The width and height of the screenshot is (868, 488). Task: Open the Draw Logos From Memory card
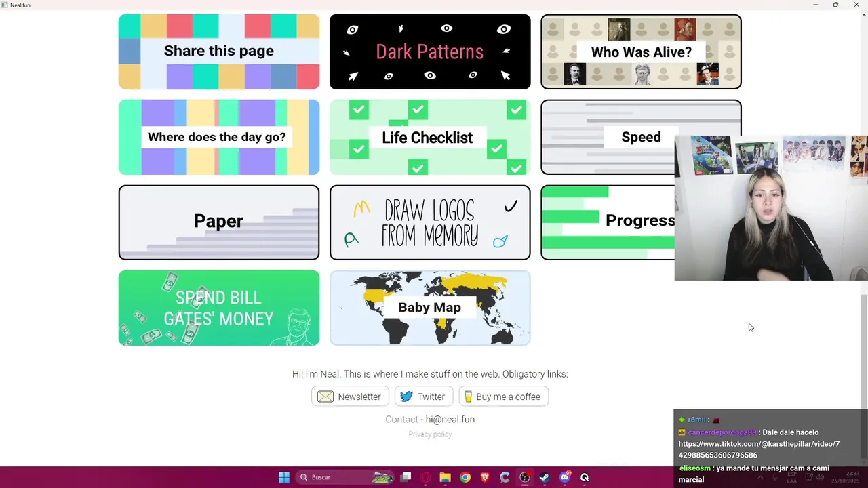click(430, 222)
